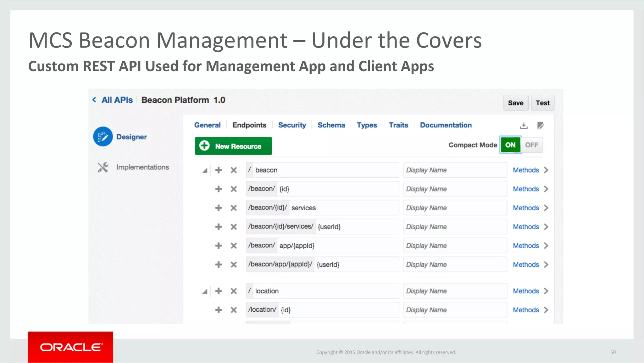This screenshot has width=644, height=363.
Task: Collapse the beacon resource group triangle
Action: coord(205,170)
